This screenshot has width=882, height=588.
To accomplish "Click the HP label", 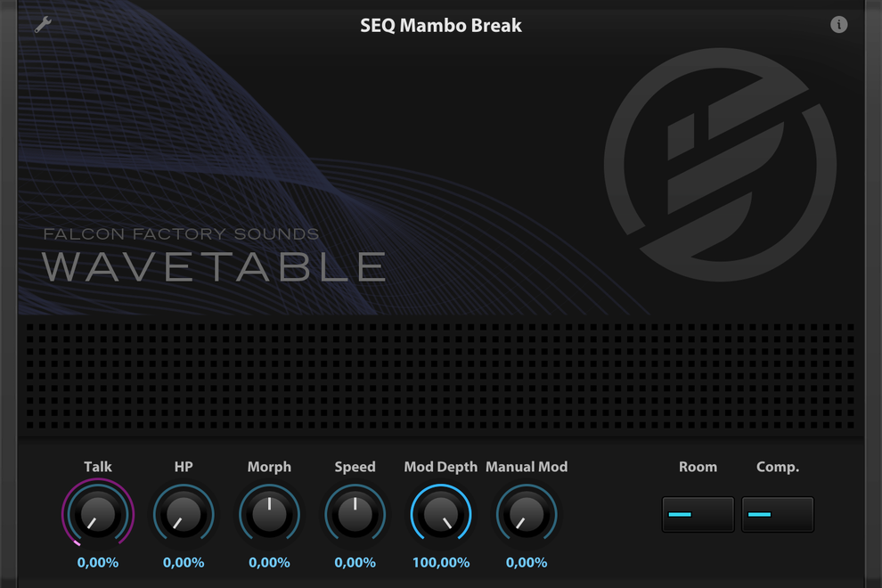I will point(184,467).
